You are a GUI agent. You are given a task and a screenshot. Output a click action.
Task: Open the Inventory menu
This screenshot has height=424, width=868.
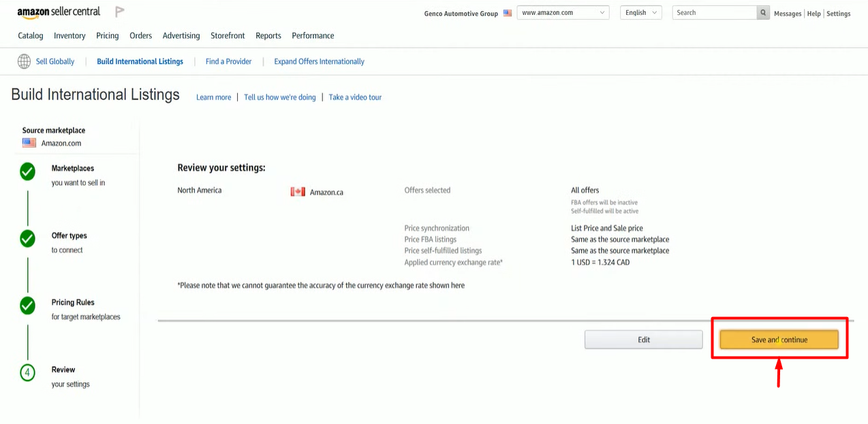pyautogui.click(x=69, y=35)
